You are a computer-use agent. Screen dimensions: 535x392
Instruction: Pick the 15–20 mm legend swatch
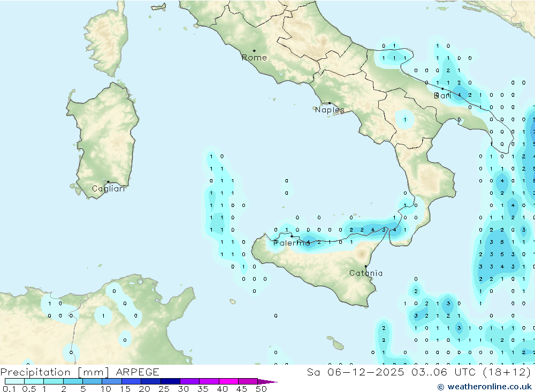click(x=132, y=381)
